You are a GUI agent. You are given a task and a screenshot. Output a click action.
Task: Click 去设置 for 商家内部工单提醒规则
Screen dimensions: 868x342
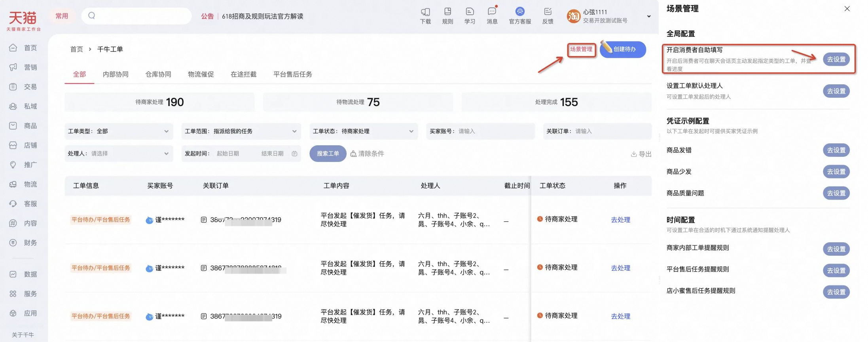click(836, 249)
